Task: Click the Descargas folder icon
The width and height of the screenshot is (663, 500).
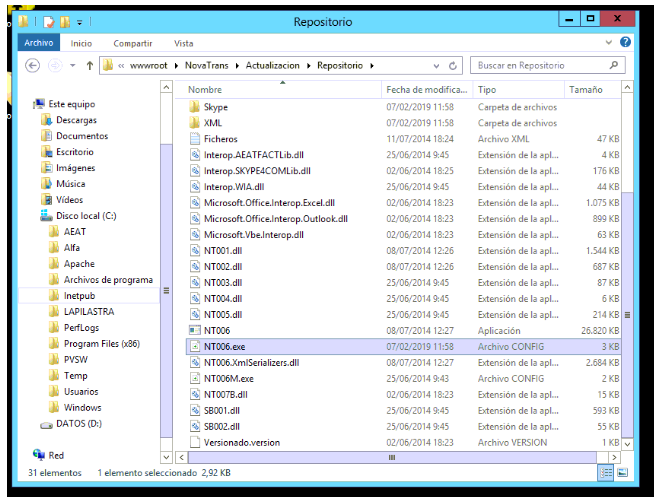Action: point(47,120)
